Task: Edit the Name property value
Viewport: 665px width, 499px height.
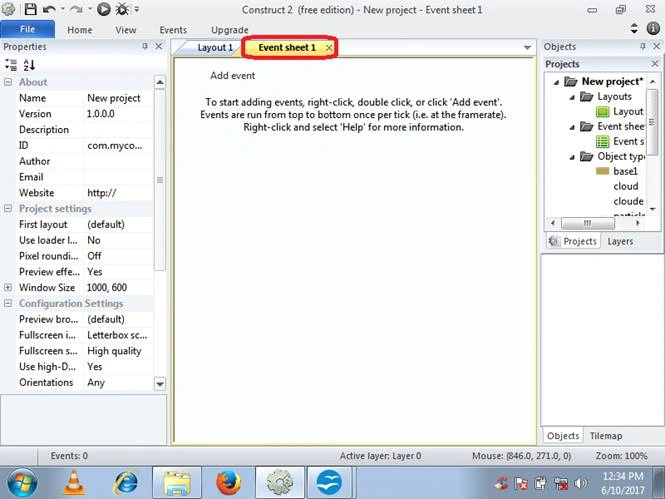Action: click(x=118, y=98)
